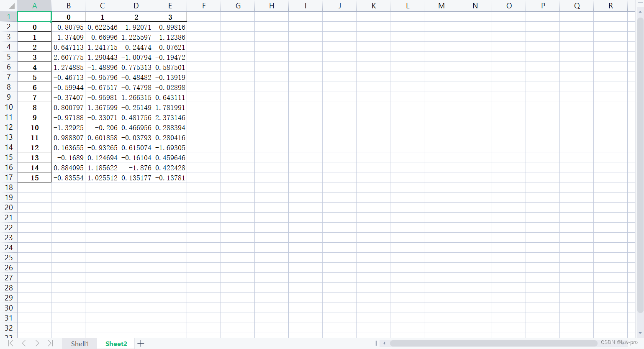Image resolution: width=644 pixels, height=349 pixels.
Task: Click cell with value -0.02898
Action: point(170,87)
